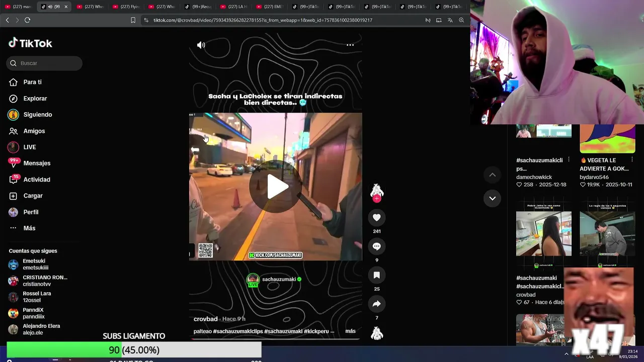This screenshot has width=644, height=362.
Task: Like the video with the heart icon
Action: coord(376,217)
